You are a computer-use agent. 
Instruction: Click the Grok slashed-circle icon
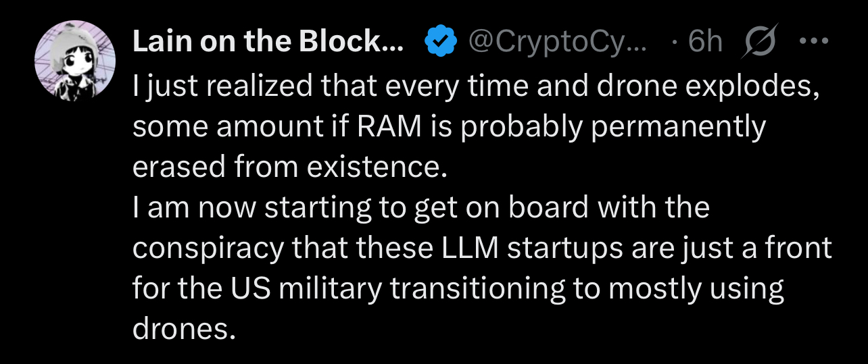[x=759, y=43]
